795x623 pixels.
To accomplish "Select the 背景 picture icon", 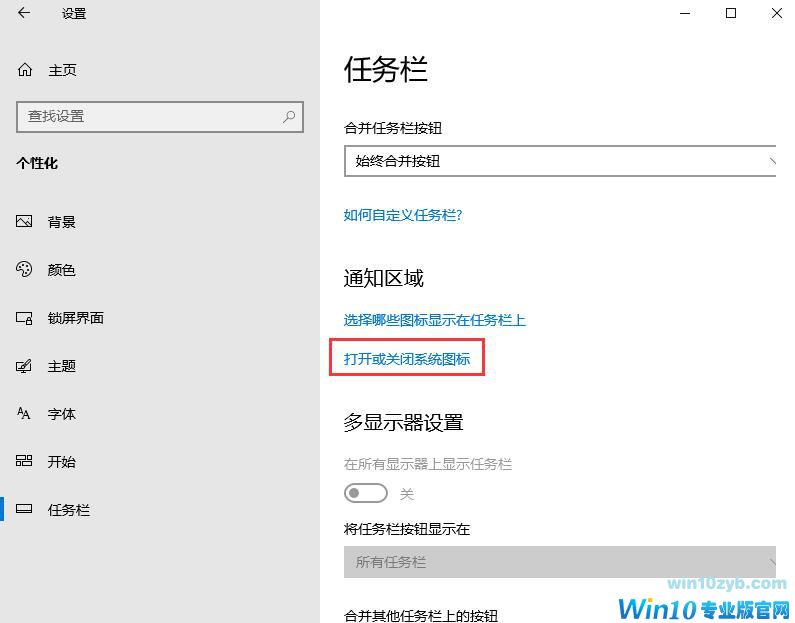I will [24, 222].
